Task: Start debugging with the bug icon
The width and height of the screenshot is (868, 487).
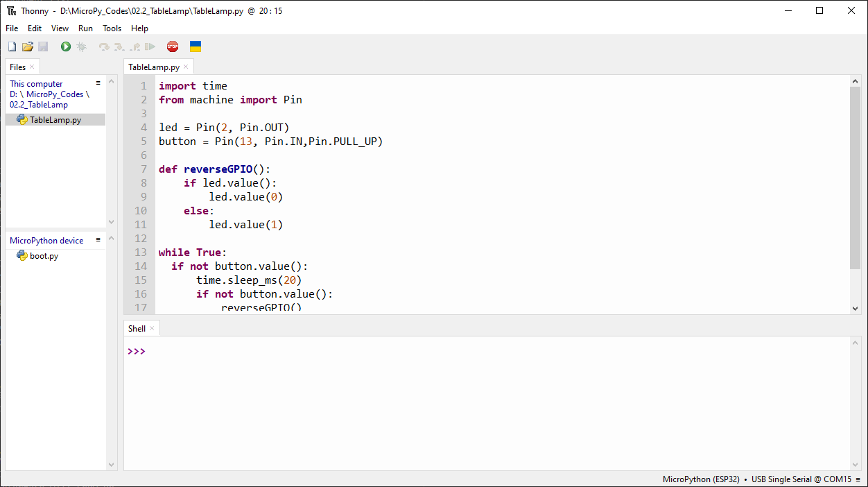Action: point(81,46)
